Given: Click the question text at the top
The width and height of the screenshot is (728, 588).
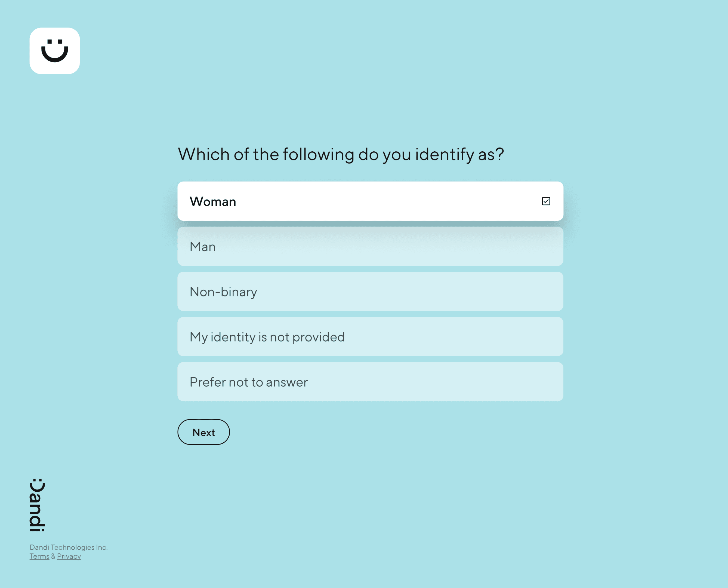Looking at the screenshot, I should [x=341, y=154].
